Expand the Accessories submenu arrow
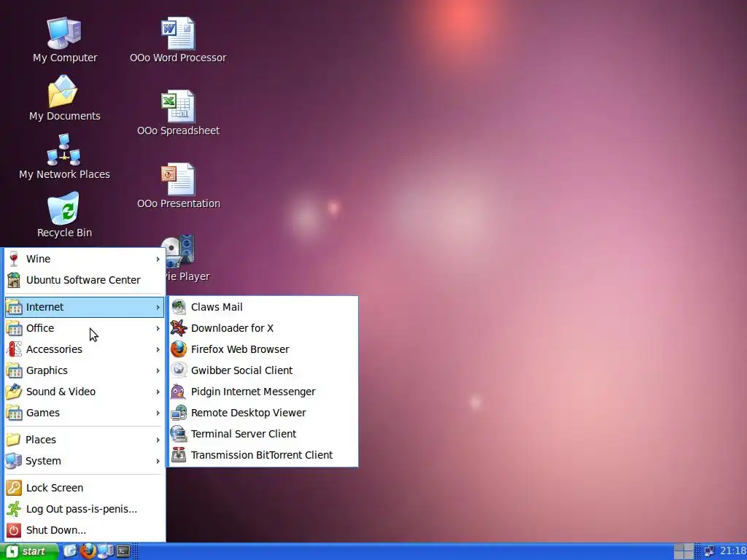Image resolution: width=747 pixels, height=560 pixels. [158, 349]
